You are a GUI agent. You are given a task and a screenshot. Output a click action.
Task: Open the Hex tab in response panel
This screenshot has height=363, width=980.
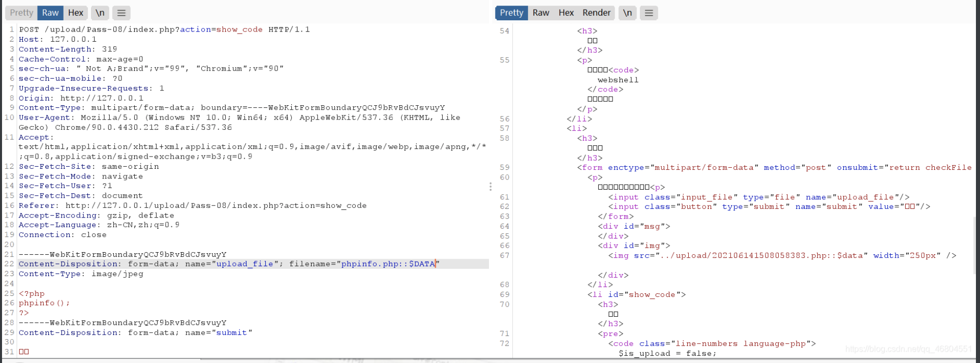tap(566, 13)
